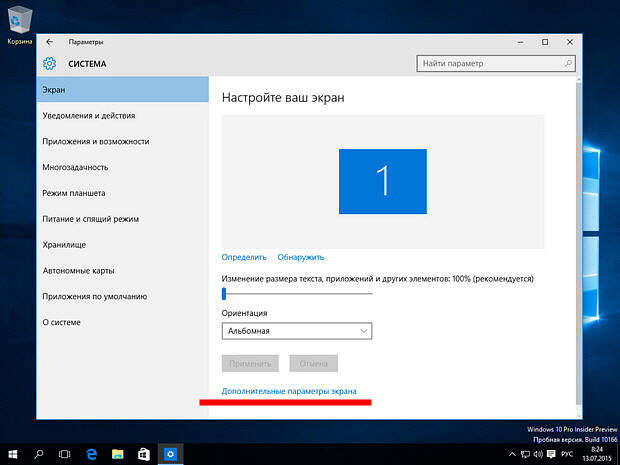Click the taskbar search magnifier icon
Image resolution: width=620 pixels, height=465 pixels.
pyautogui.click(x=39, y=455)
